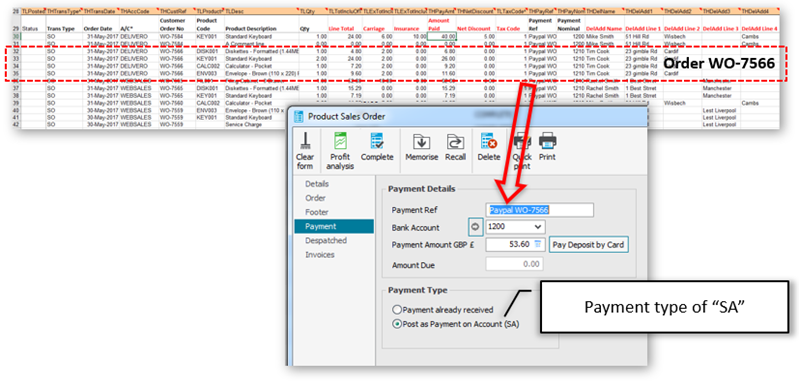799x381 pixels.
Task: Click the Order Date column header
Action: 97,29
